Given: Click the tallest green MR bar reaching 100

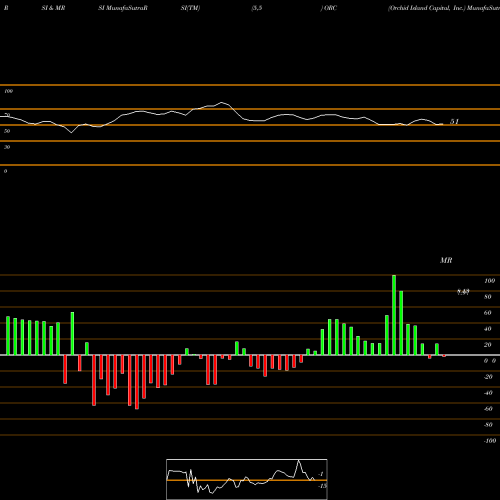Looking at the screenshot, I should pyautogui.click(x=394, y=315).
